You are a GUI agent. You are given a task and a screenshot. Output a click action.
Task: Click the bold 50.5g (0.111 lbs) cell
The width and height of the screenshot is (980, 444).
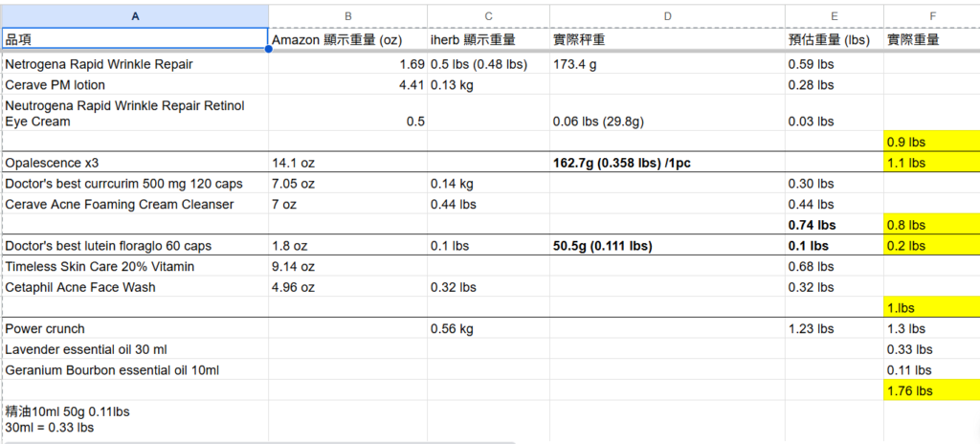pyautogui.click(x=667, y=246)
